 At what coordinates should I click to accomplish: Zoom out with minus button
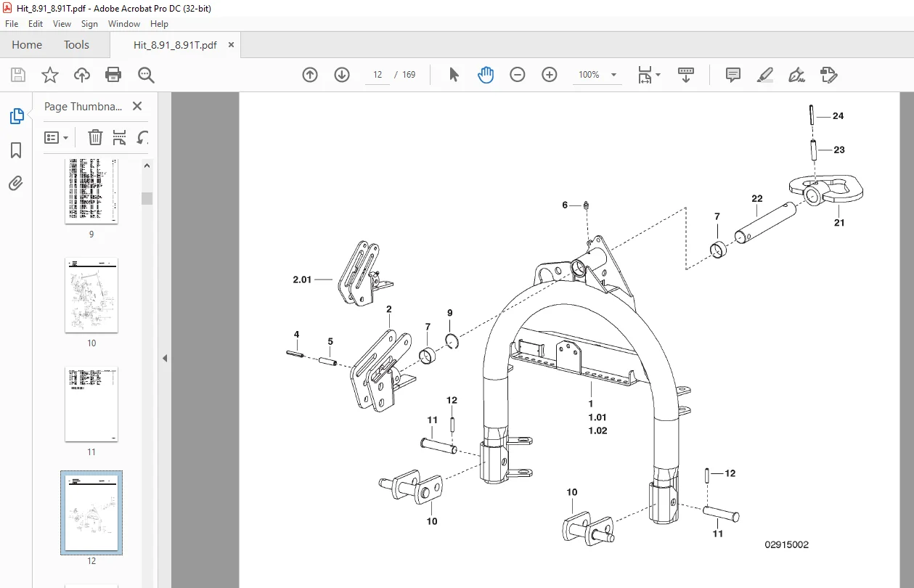click(518, 75)
